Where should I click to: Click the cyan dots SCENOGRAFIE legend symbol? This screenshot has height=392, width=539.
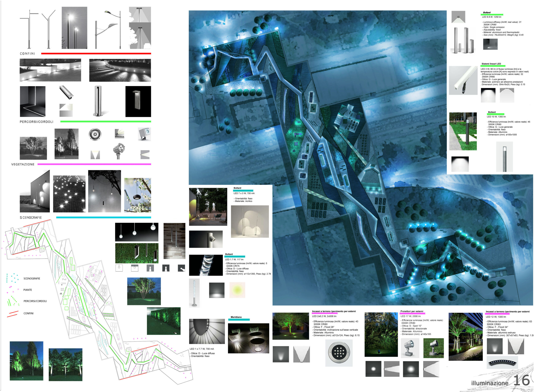tap(12, 278)
